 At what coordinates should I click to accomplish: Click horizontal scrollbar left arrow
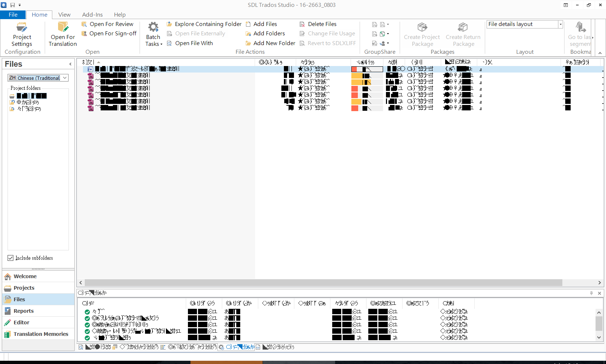coord(81,282)
